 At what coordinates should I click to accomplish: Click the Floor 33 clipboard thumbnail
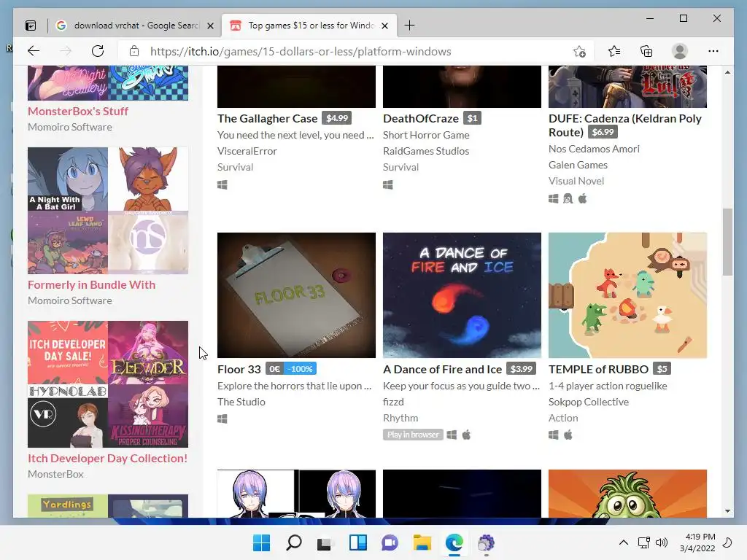click(x=296, y=295)
